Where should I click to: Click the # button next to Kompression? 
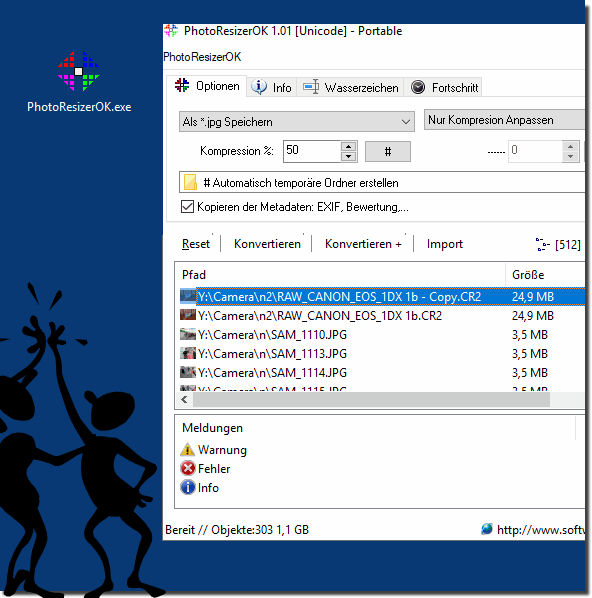pos(388,152)
